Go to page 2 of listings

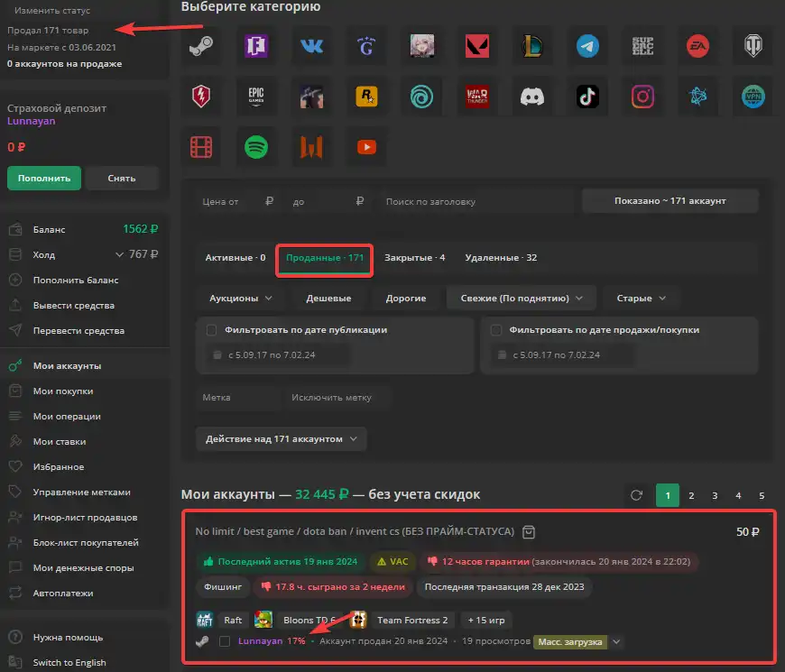tap(691, 495)
